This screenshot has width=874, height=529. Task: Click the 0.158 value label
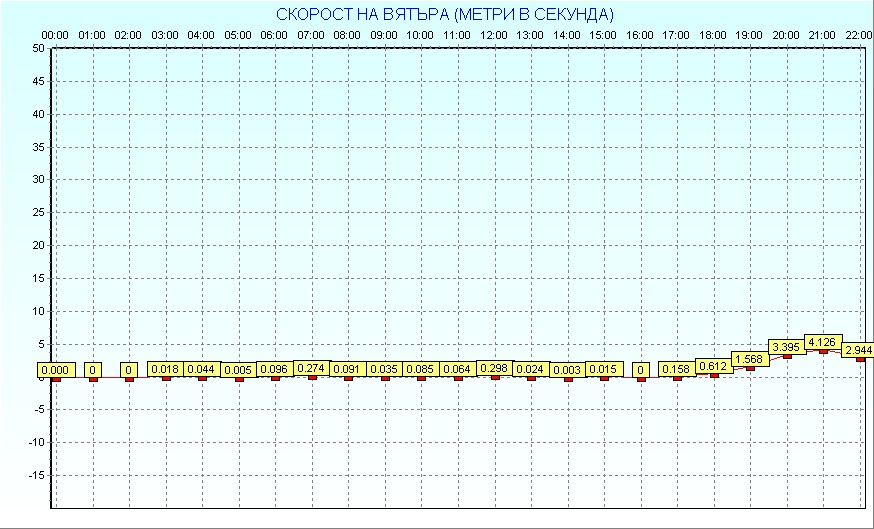point(677,369)
